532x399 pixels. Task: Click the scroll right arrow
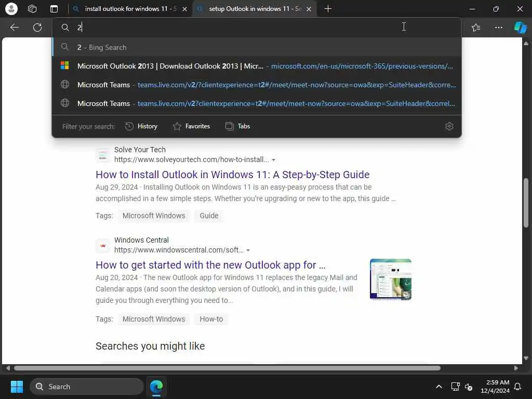(x=516, y=368)
